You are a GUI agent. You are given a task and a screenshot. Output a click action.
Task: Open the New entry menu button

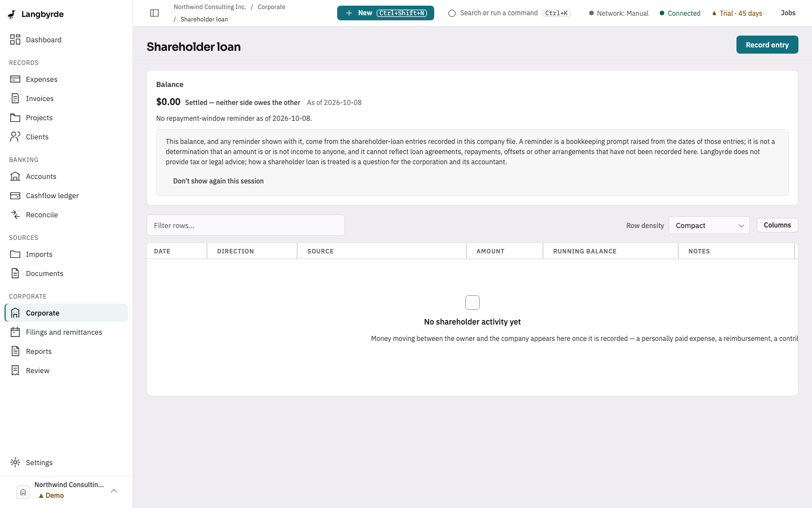[x=386, y=13]
